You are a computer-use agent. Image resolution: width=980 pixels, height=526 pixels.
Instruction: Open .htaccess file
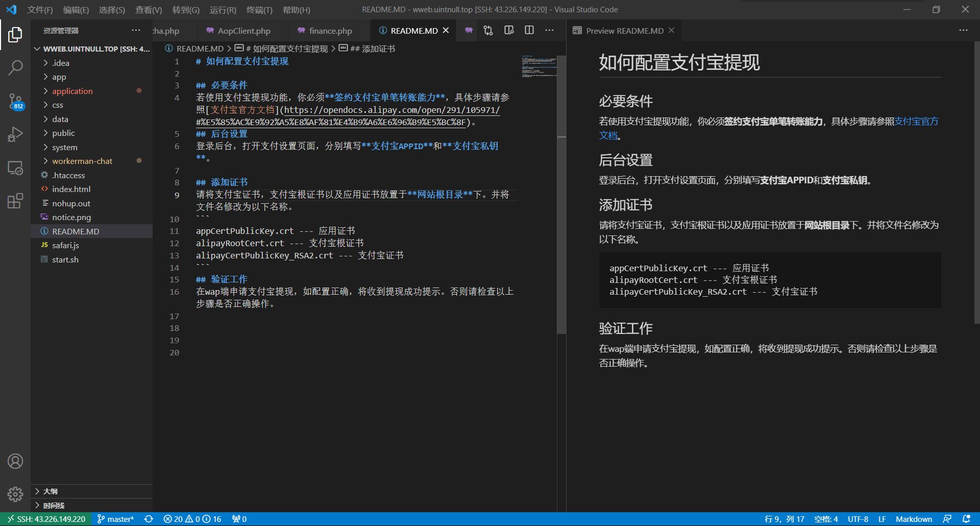(92, 175)
